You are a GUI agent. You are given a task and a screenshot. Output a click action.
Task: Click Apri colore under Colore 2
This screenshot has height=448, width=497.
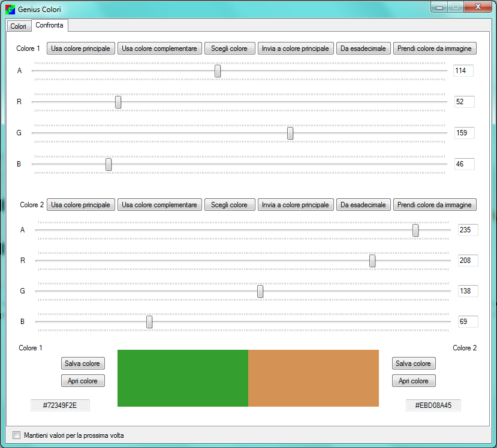click(x=413, y=381)
